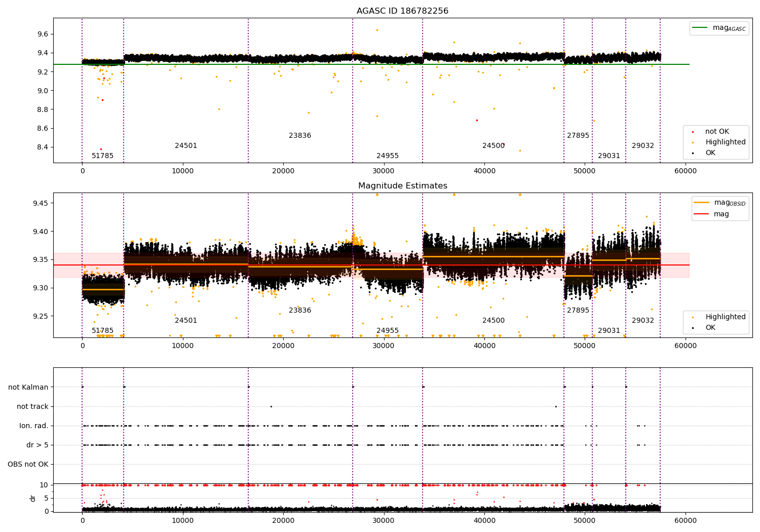Screen dimensions: 760x532
Task: Click the 8.4 y-axis tick label
Action: coord(43,147)
